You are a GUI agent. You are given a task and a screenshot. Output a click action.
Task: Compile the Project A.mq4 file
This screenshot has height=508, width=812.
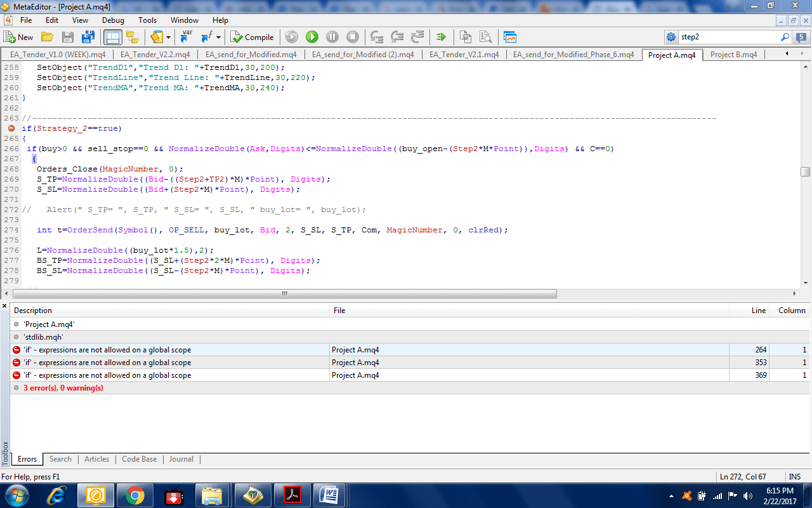(252, 37)
